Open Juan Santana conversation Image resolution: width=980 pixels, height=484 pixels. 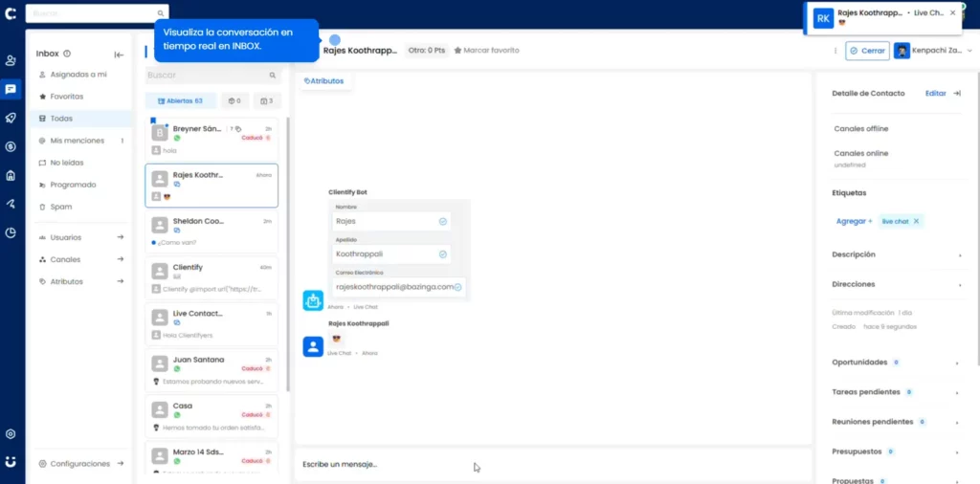point(212,370)
